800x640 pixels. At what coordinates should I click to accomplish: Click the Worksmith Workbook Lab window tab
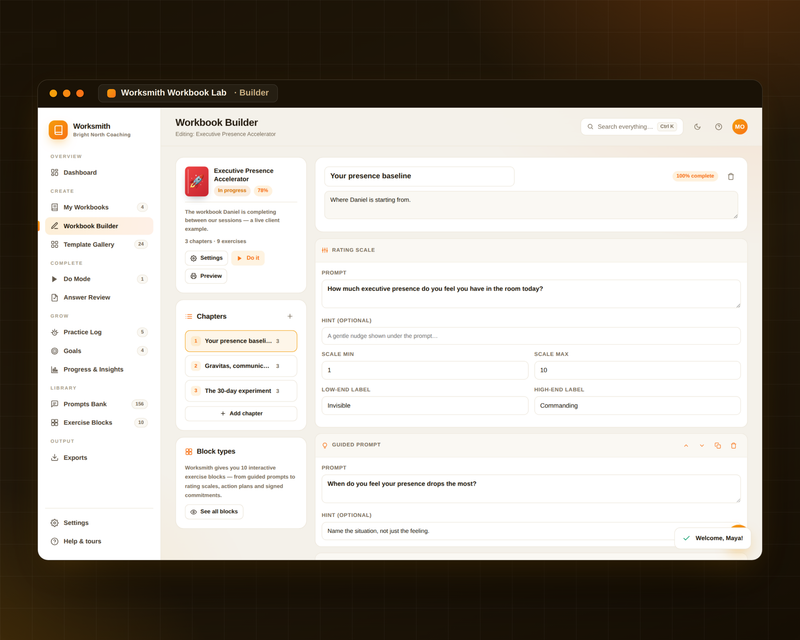tap(187, 93)
